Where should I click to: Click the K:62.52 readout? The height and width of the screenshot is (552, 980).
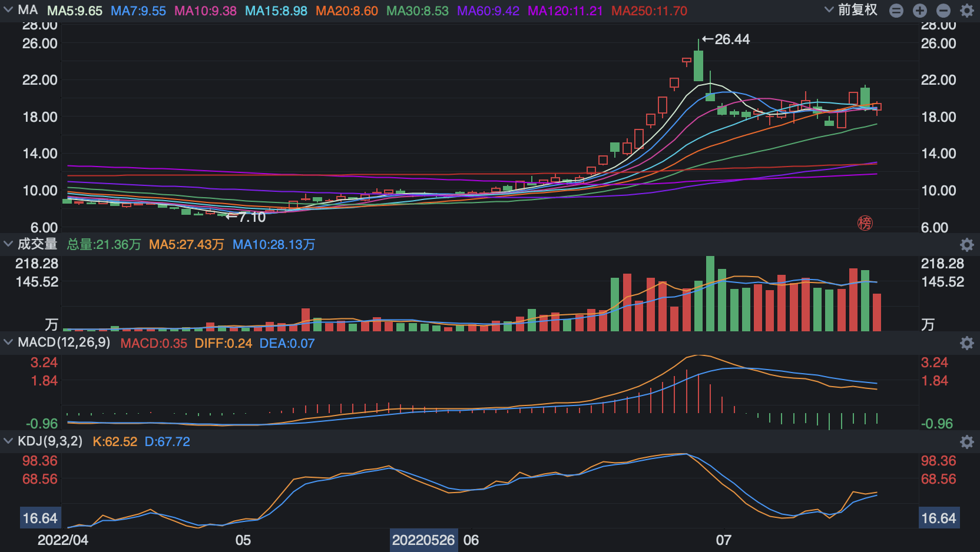pos(115,441)
